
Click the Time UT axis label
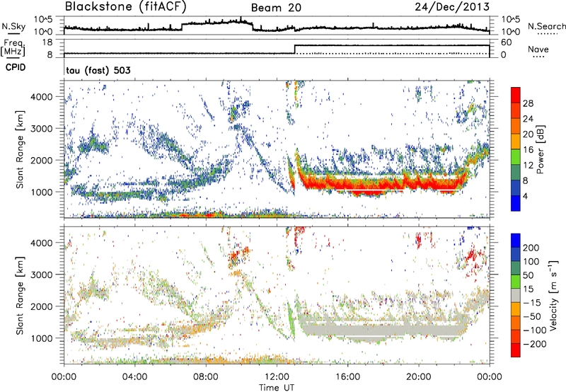[277, 388]
